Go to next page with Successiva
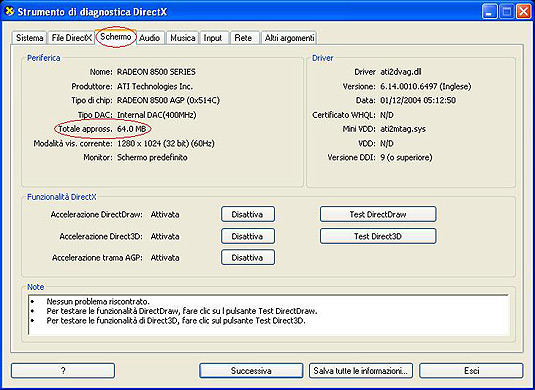 click(x=251, y=371)
